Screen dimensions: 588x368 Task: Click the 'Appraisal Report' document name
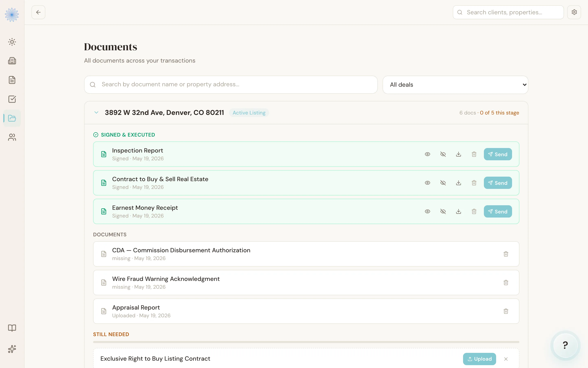(136, 307)
